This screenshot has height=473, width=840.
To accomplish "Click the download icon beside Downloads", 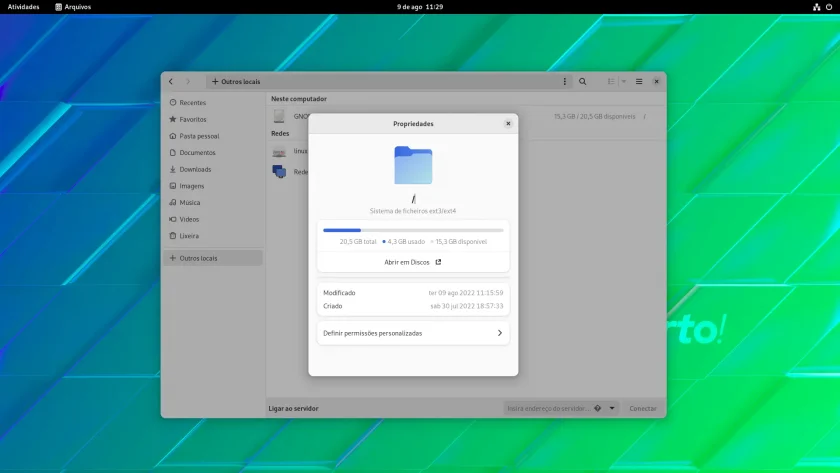I will (172, 169).
